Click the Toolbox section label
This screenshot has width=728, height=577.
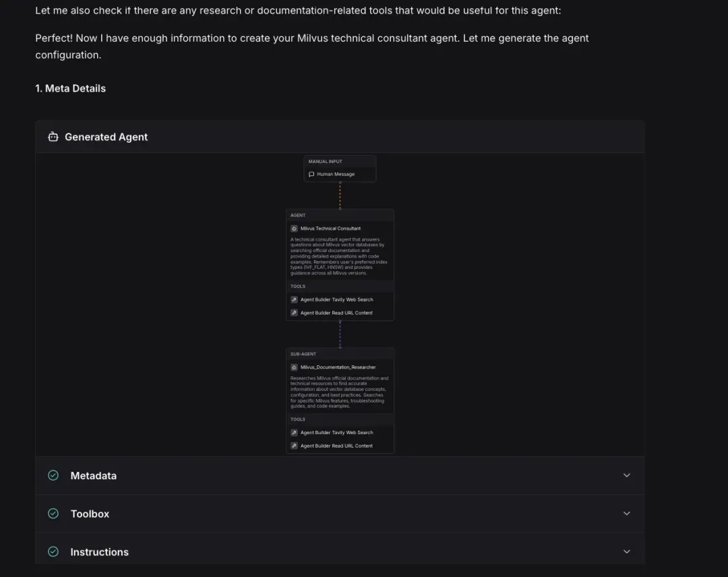90,514
